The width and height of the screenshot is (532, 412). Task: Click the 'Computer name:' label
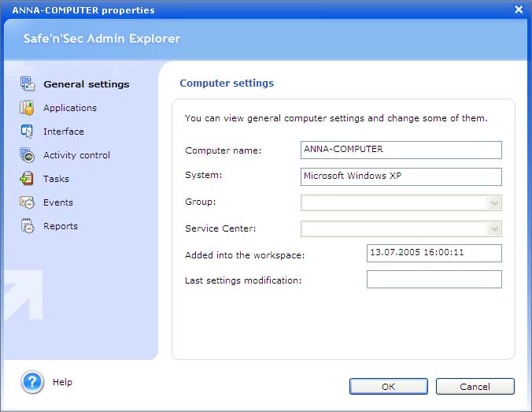224,150
